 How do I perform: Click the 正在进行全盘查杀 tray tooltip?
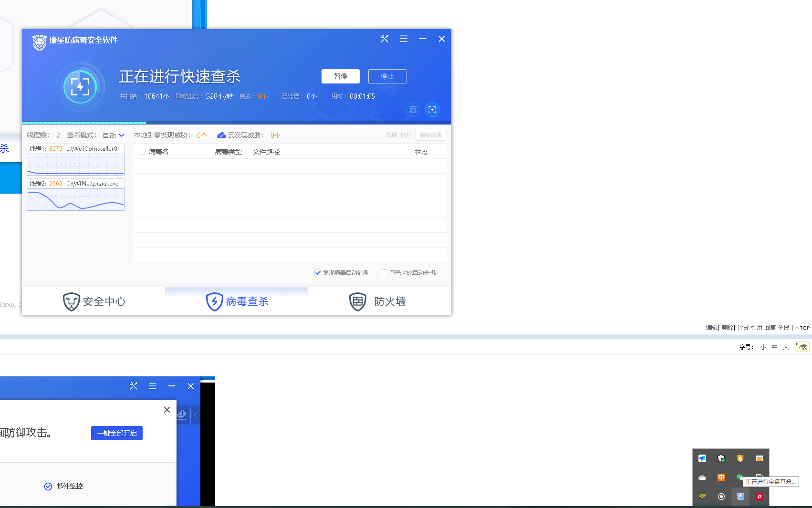[x=771, y=482]
